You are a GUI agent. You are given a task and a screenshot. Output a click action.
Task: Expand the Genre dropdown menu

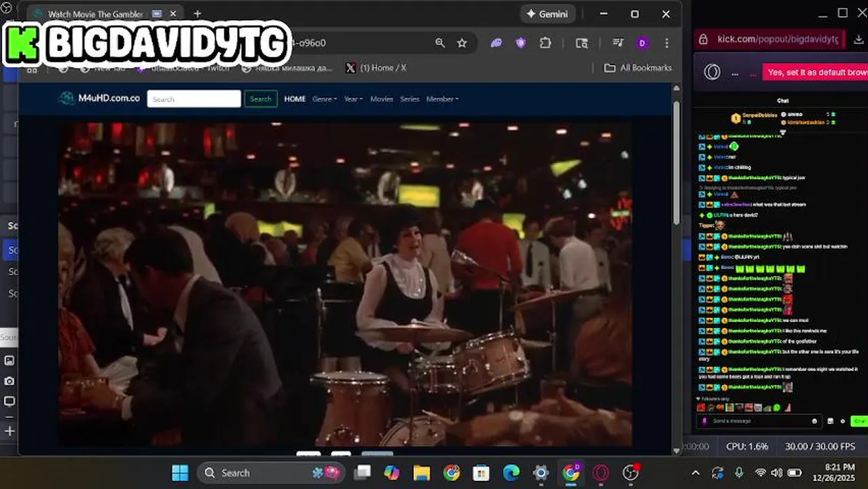325,99
